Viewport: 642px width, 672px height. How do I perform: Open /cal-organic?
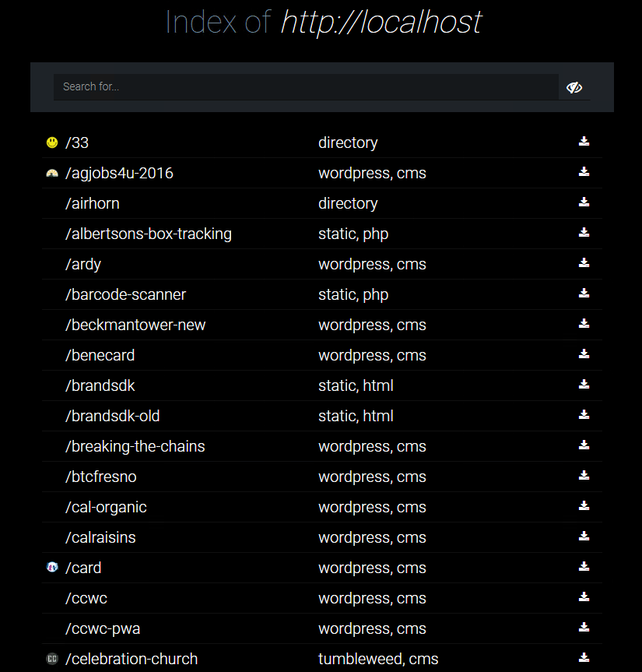coord(106,508)
